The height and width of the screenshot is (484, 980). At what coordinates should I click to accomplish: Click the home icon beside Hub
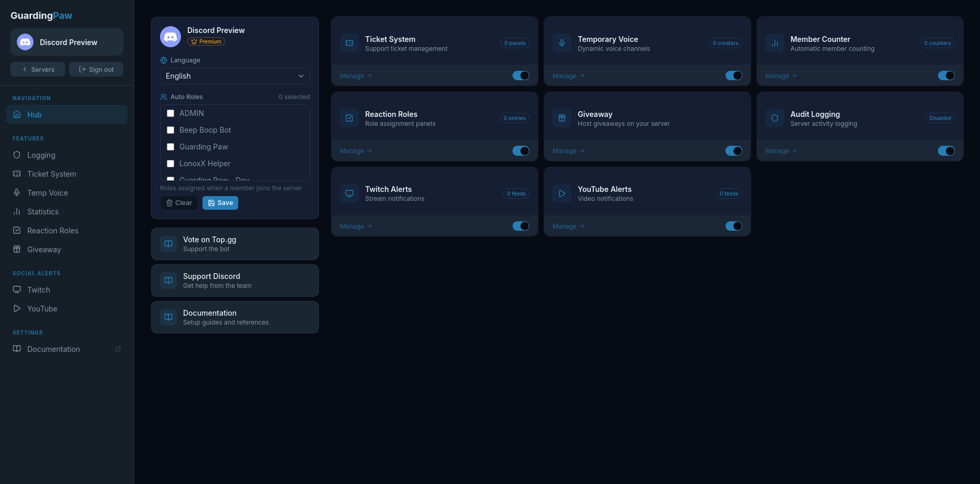(x=17, y=114)
